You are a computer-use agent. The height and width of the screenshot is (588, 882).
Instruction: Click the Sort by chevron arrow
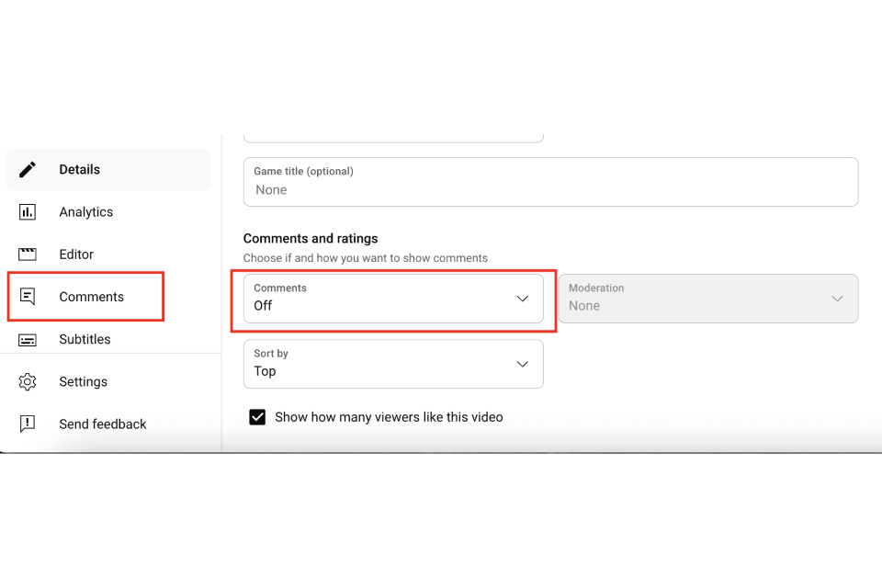(523, 364)
